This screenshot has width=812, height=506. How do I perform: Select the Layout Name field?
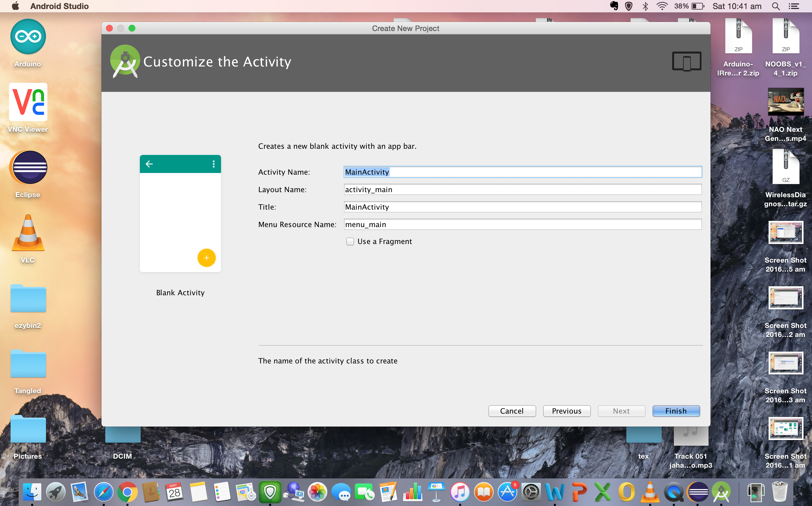click(x=522, y=189)
